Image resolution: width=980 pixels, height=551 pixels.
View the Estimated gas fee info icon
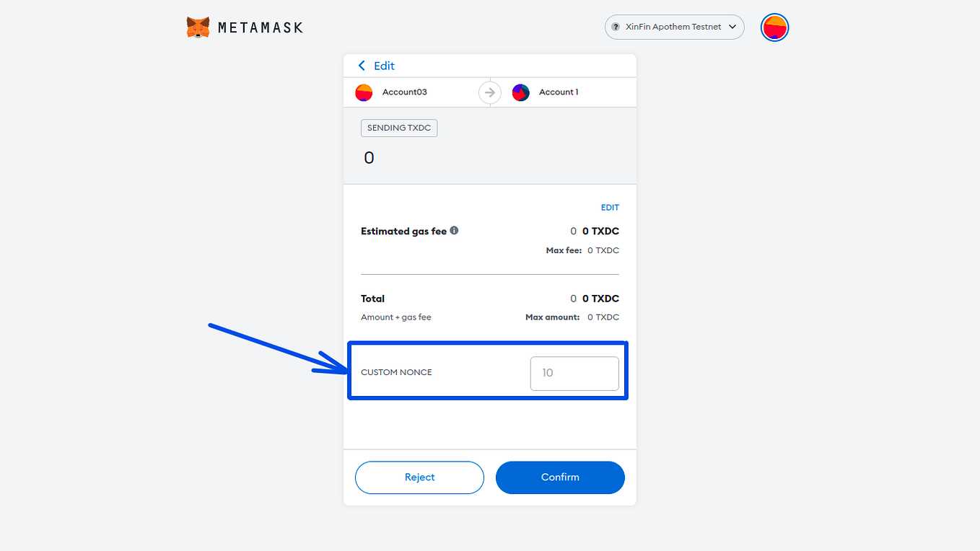[x=454, y=230]
